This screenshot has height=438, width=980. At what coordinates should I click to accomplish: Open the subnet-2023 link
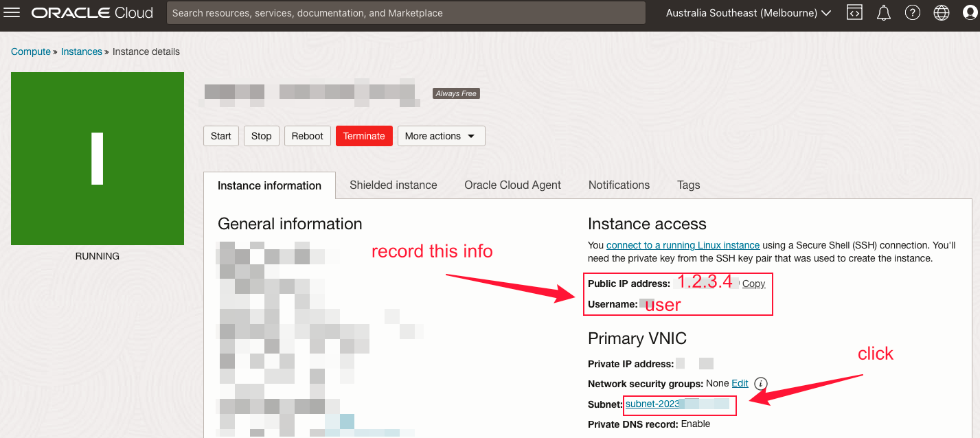[652, 404]
